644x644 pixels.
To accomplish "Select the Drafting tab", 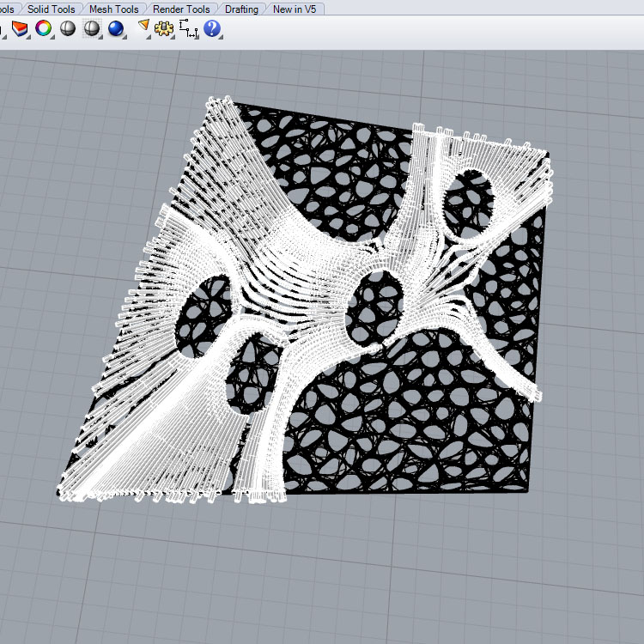I will point(241,9).
